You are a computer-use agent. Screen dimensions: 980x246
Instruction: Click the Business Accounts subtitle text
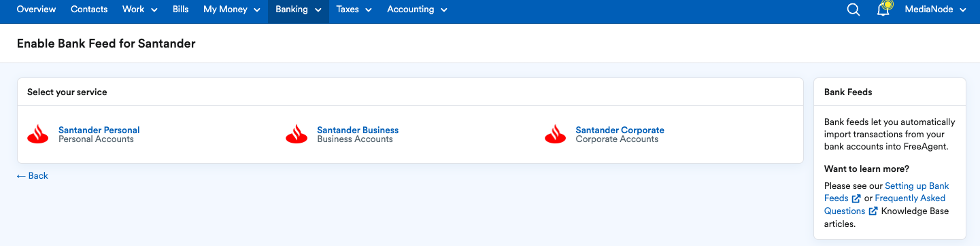pos(355,139)
